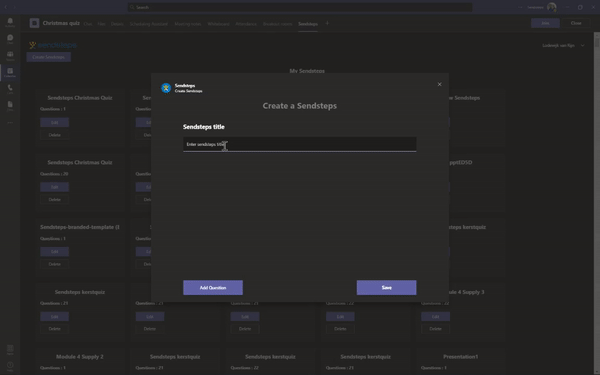Maximize the Teams window
600x375 pixels.
580,7
